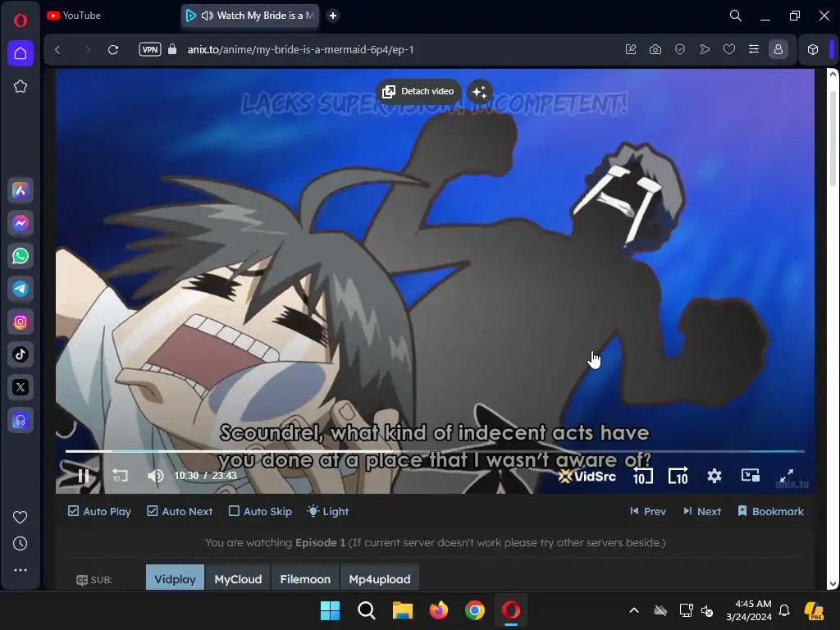Take snapshot with camera icon
This screenshot has height=630, width=840.
(x=655, y=49)
